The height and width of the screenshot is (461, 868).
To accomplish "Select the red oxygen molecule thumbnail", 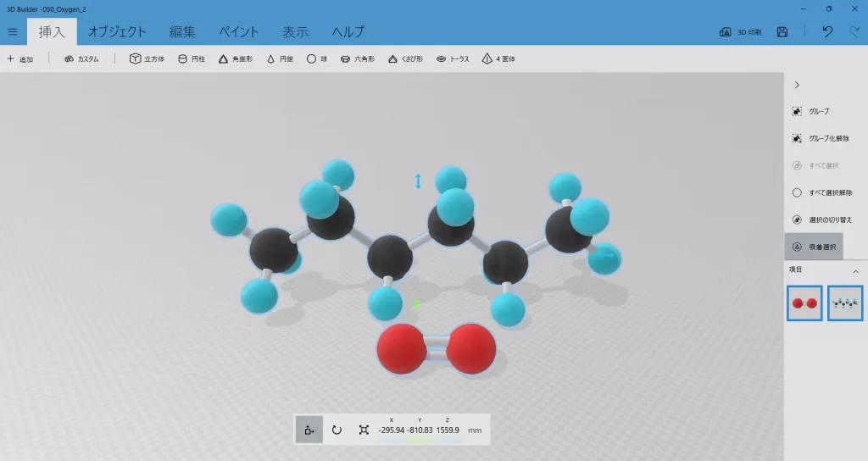I will pos(804,303).
